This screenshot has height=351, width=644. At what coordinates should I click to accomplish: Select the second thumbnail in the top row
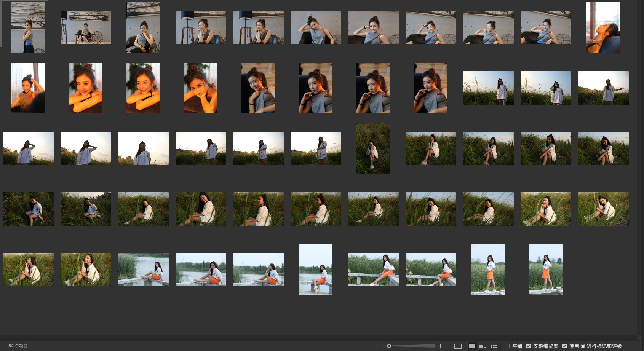coord(86,27)
